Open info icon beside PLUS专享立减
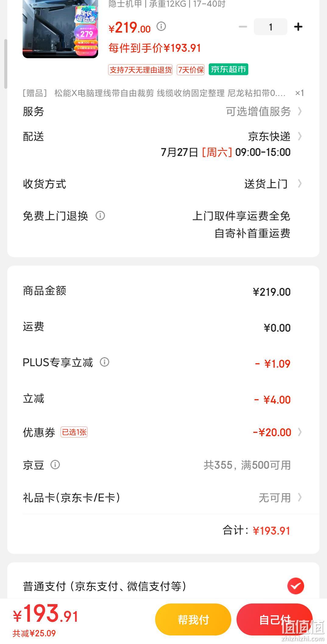This screenshot has height=644, width=327. 105,362
